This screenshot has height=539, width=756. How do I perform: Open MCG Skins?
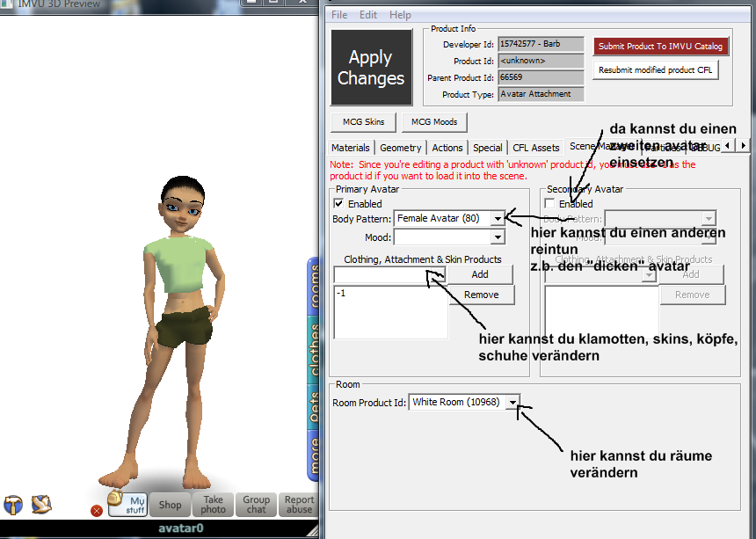click(364, 122)
